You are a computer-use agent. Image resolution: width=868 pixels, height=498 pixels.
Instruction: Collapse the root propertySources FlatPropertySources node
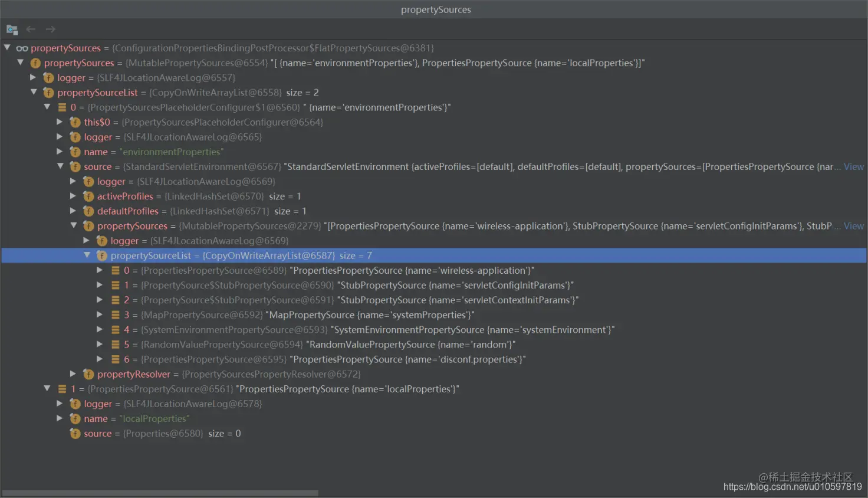pyautogui.click(x=7, y=47)
